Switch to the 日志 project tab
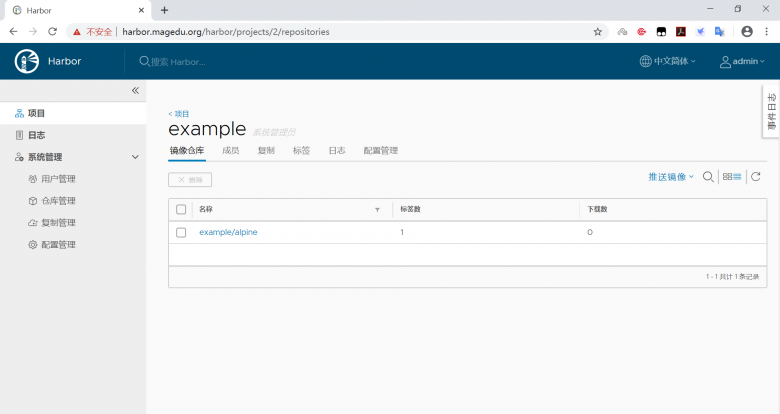 pyautogui.click(x=337, y=151)
